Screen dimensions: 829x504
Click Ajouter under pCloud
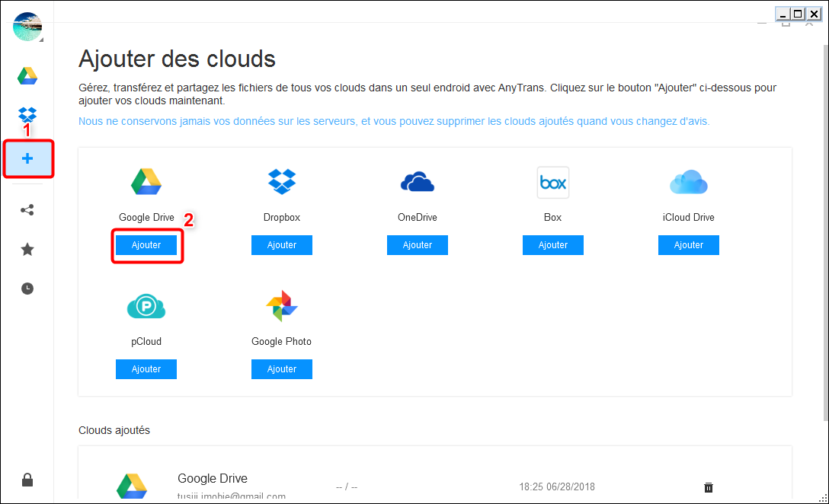(x=146, y=369)
